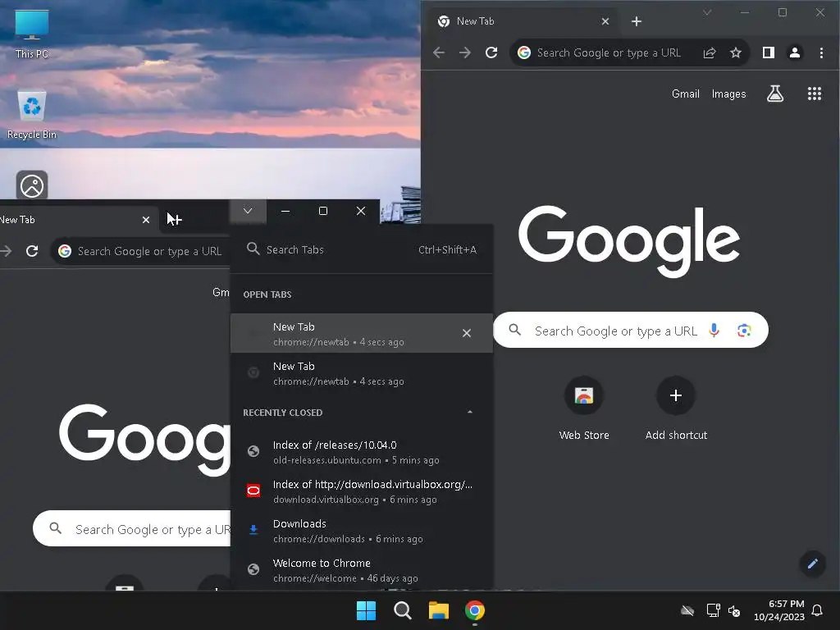Viewport: 840px width, 630px height.
Task: Open Chrome three-dot menu in right window
Action: (821, 52)
